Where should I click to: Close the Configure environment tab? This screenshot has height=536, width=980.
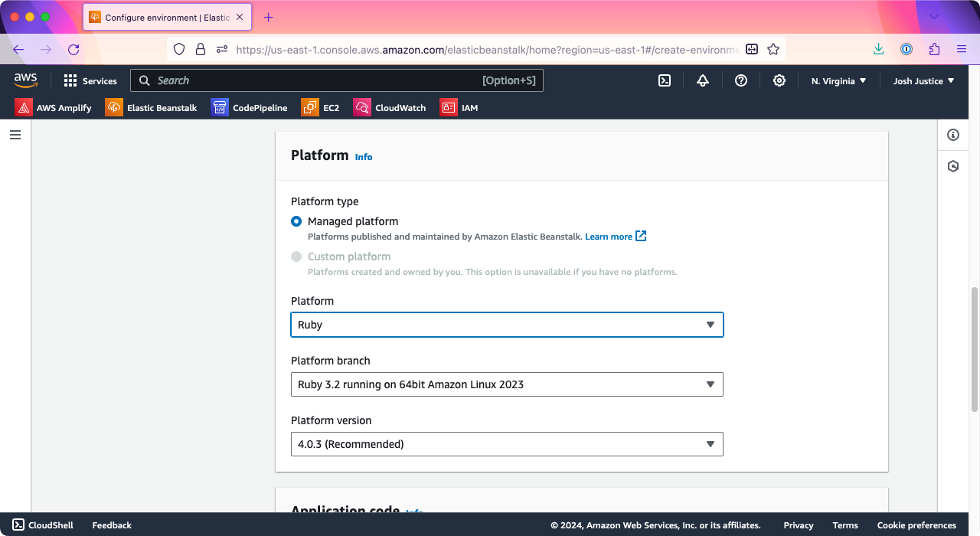(x=239, y=17)
